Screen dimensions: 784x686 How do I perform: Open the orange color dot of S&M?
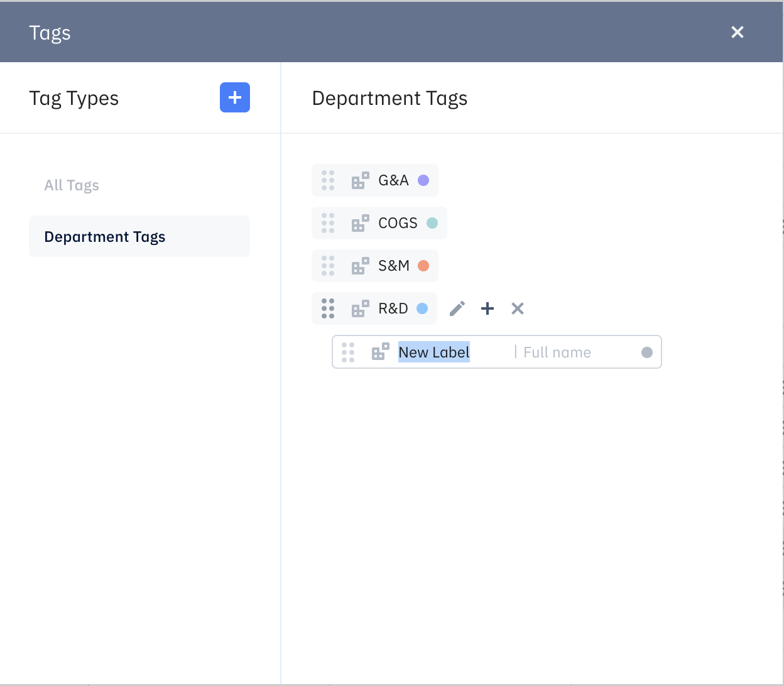(423, 266)
